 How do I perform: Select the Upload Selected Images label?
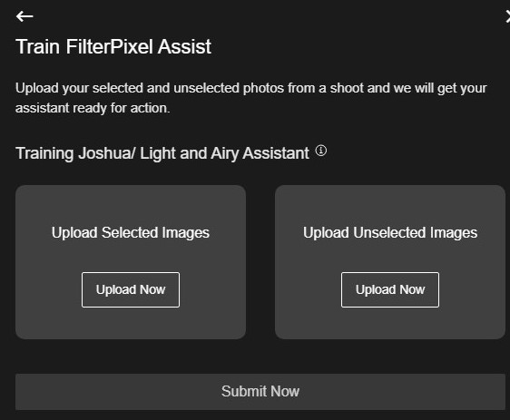[x=131, y=233]
